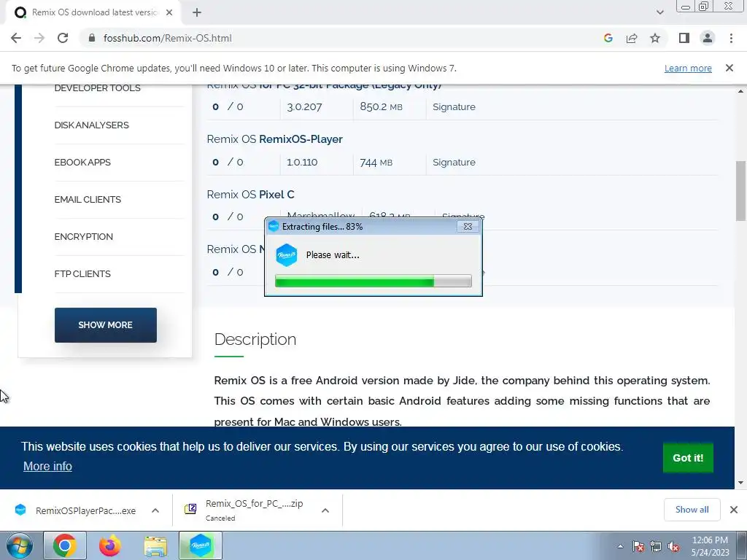Image resolution: width=747 pixels, height=560 pixels.
Task: Open the taskbar clock and date
Action: pyautogui.click(x=710, y=546)
